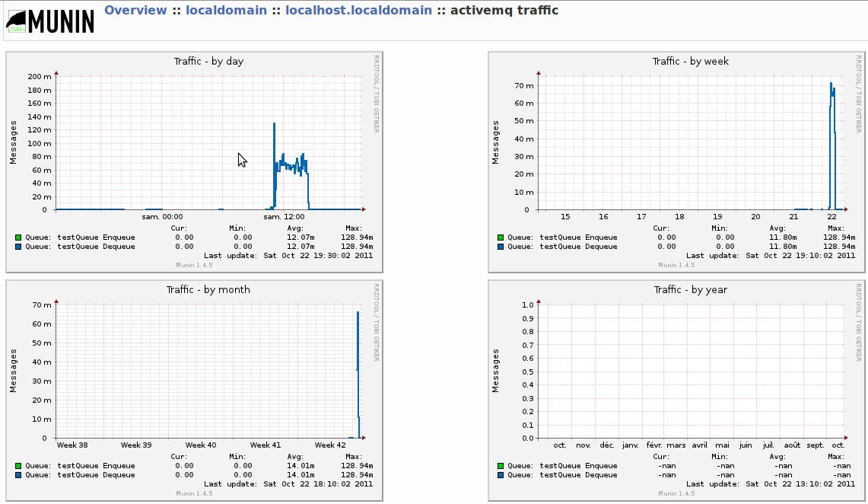Viewport: 868px width, 504px height.
Task: Click green Enqueue swatch in week graph legend
Action: tap(500, 237)
